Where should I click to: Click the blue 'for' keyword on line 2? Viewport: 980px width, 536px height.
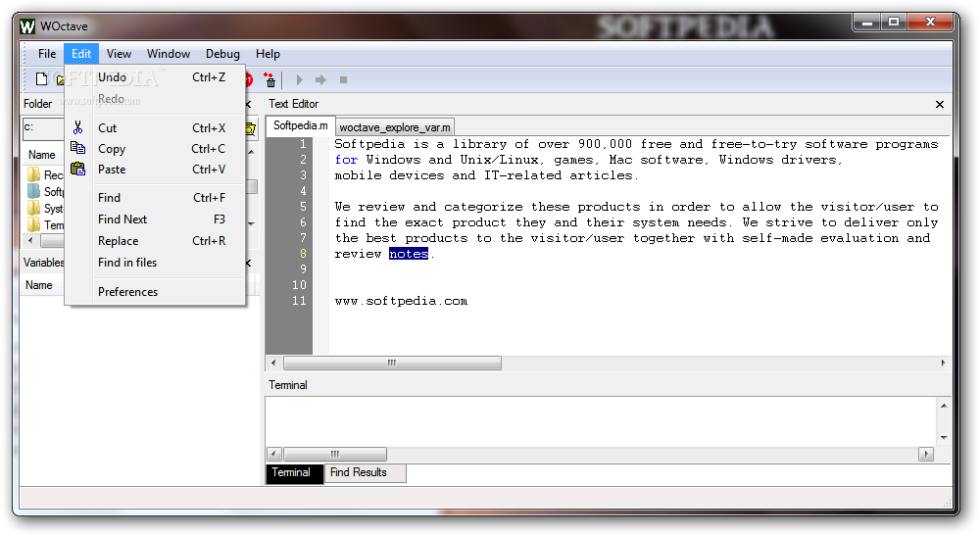346,160
